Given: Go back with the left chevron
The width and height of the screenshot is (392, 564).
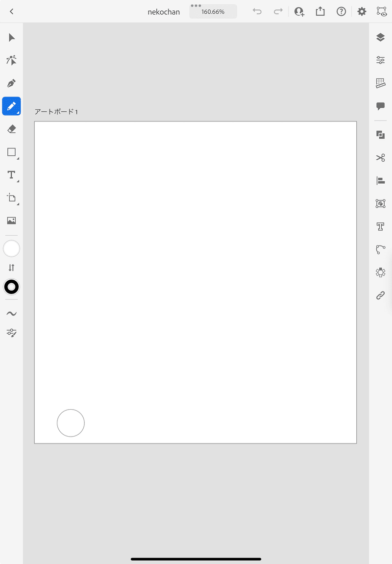Looking at the screenshot, I should 11,11.
